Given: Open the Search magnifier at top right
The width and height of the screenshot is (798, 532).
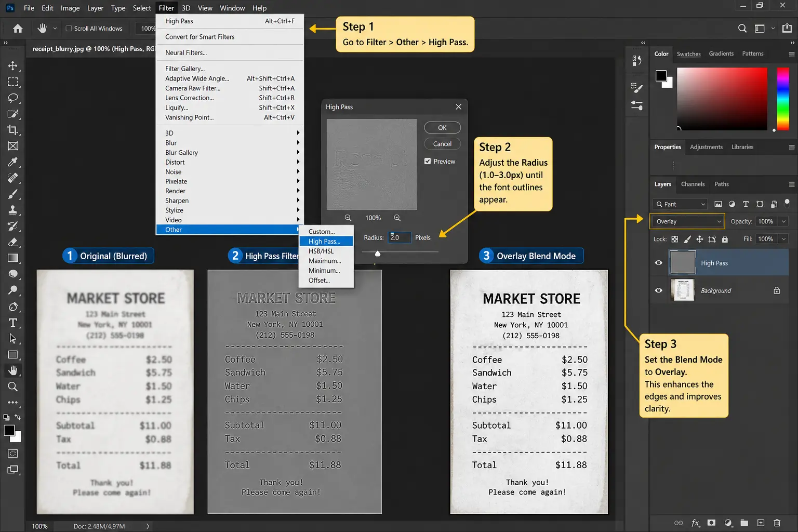Looking at the screenshot, I should pyautogui.click(x=742, y=29).
